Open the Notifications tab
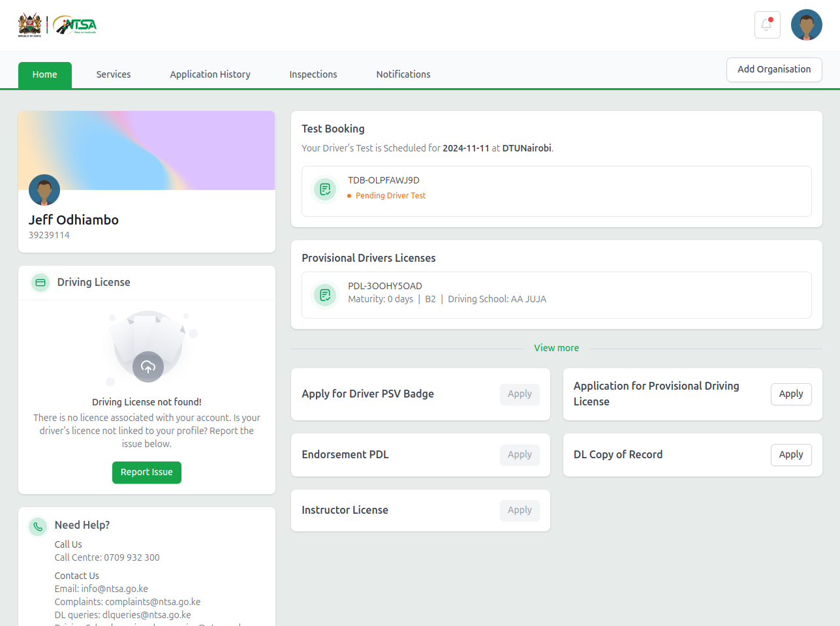Viewport: 840px width, 626px height. coord(403,74)
